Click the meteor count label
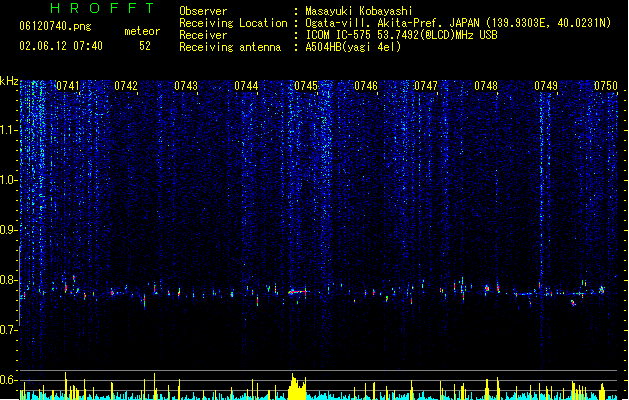This screenshot has height=400, width=629. tap(142, 31)
